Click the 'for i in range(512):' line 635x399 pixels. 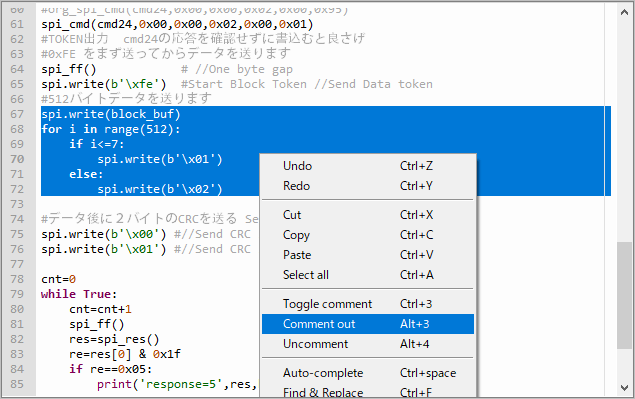click(111, 129)
